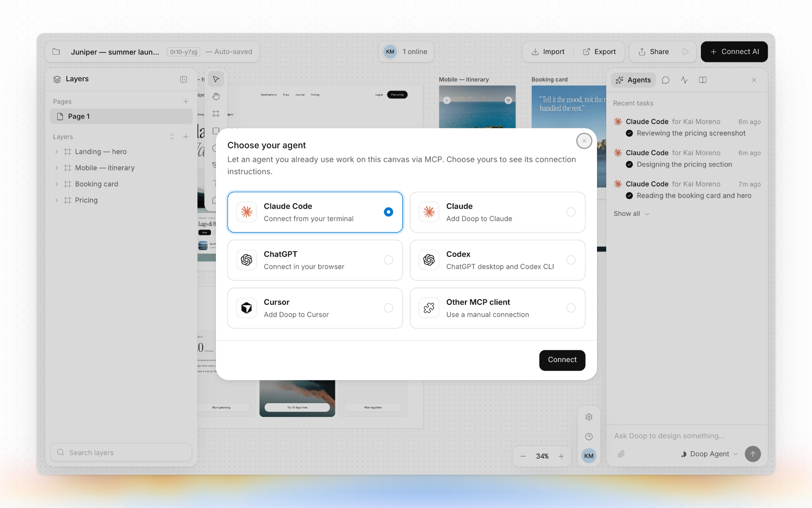Expand the Booking card layer
The width and height of the screenshot is (812, 508).
point(57,184)
